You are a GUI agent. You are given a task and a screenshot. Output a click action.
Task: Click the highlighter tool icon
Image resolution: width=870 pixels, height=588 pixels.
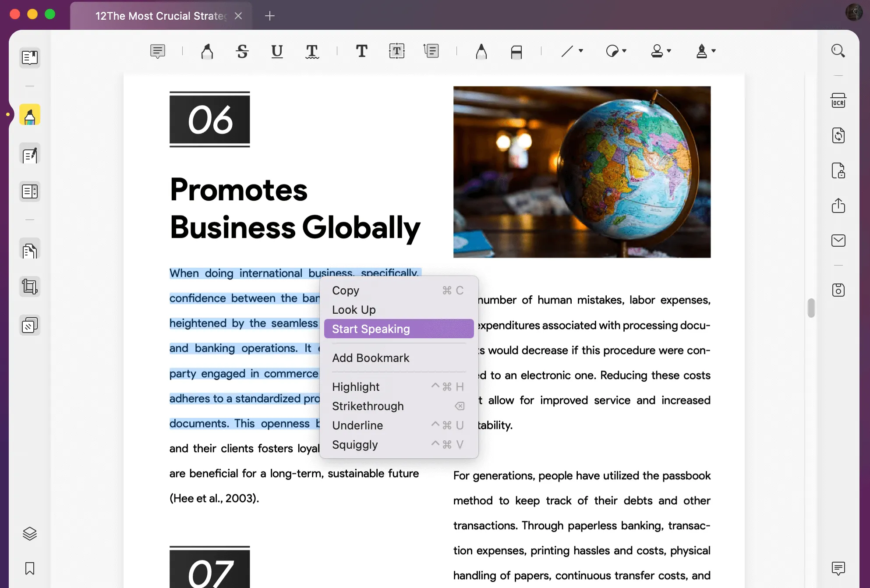coord(30,116)
